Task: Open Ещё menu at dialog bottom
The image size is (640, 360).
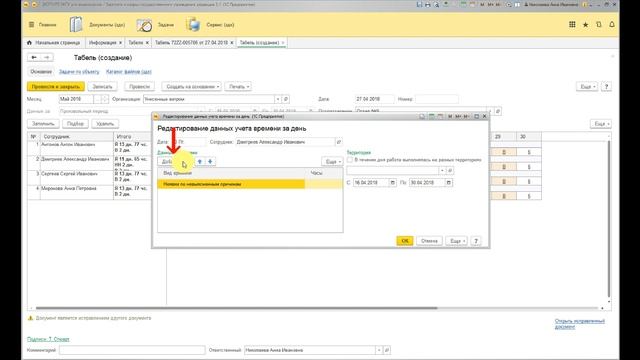Action: [x=456, y=241]
